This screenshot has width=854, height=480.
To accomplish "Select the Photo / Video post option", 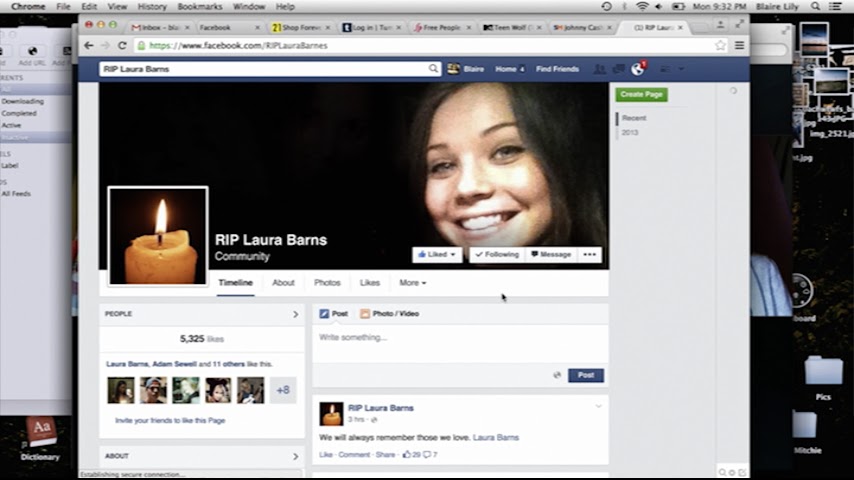I will coord(390,314).
